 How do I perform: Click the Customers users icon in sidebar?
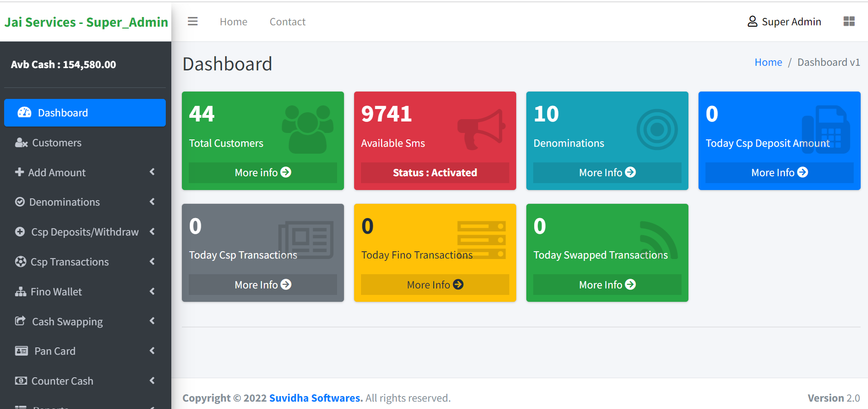tap(21, 143)
